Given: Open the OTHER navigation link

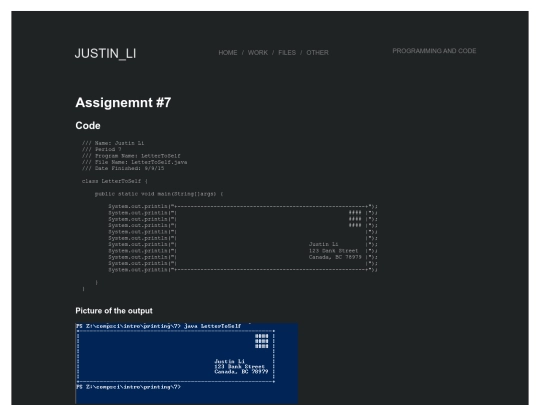Looking at the screenshot, I should click(x=318, y=53).
